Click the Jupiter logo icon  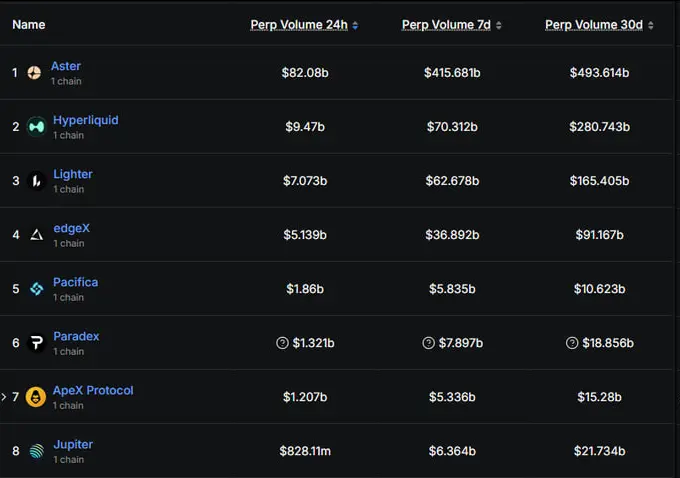click(x=36, y=451)
